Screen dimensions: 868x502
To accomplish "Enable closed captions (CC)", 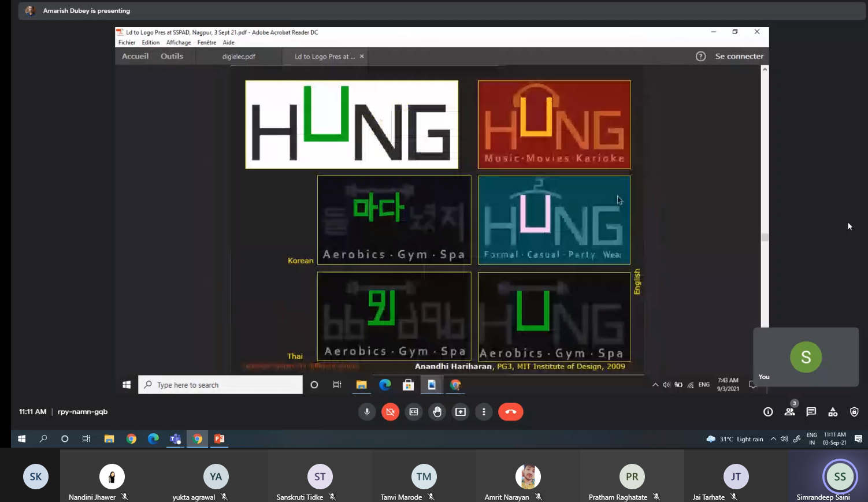I will (414, 412).
